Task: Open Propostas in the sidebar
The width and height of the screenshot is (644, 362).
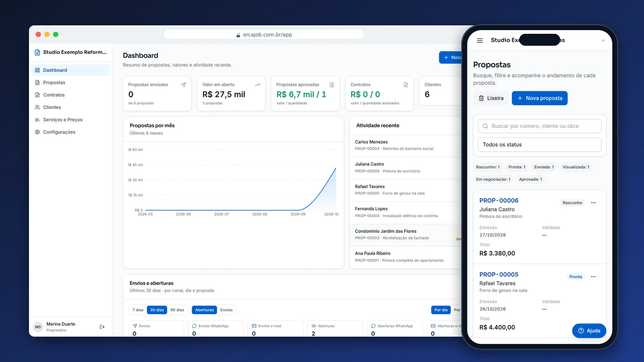Action: click(x=70, y=82)
